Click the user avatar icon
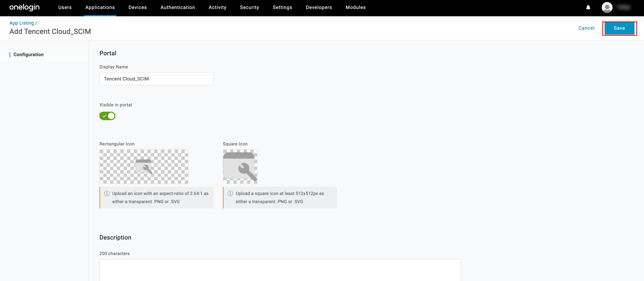This screenshot has height=281, width=644. [x=607, y=7]
